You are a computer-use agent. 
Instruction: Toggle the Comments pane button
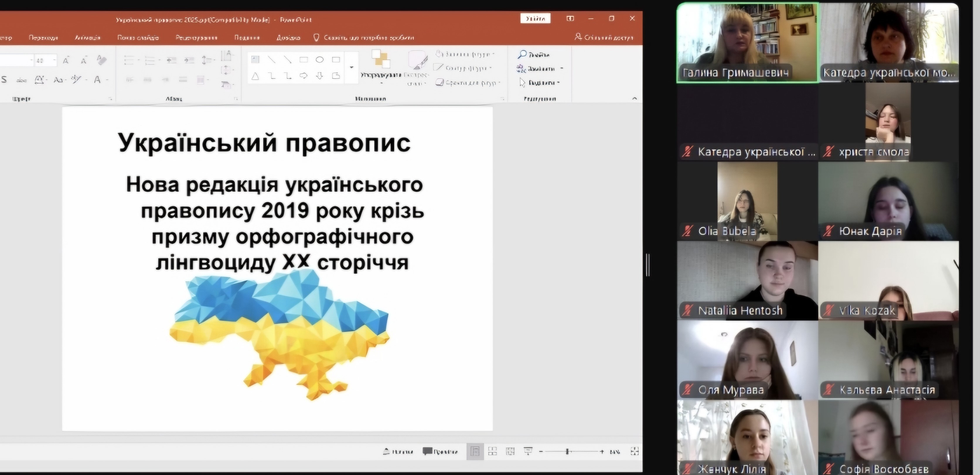click(x=440, y=452)
